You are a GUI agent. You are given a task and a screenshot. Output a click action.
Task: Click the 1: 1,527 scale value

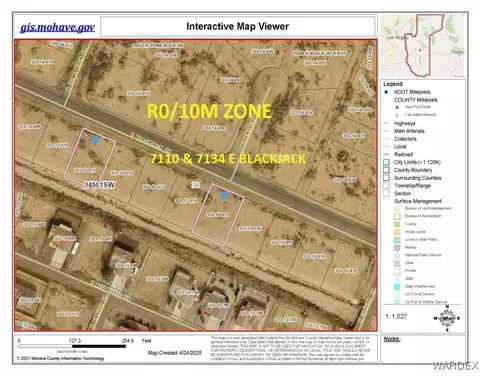click(x=396, y=316)
